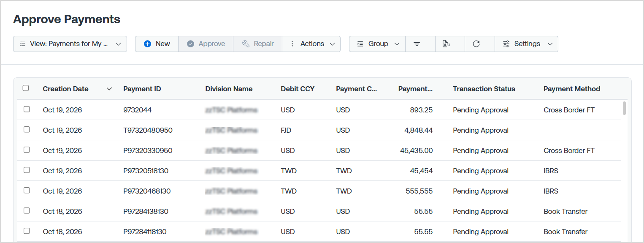Click the Debit CCY column header

298,89
